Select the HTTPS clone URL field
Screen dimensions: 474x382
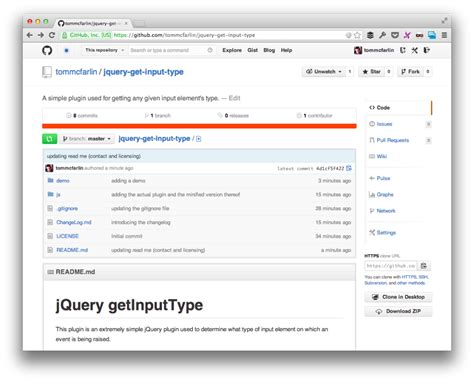tap(391, 266)
